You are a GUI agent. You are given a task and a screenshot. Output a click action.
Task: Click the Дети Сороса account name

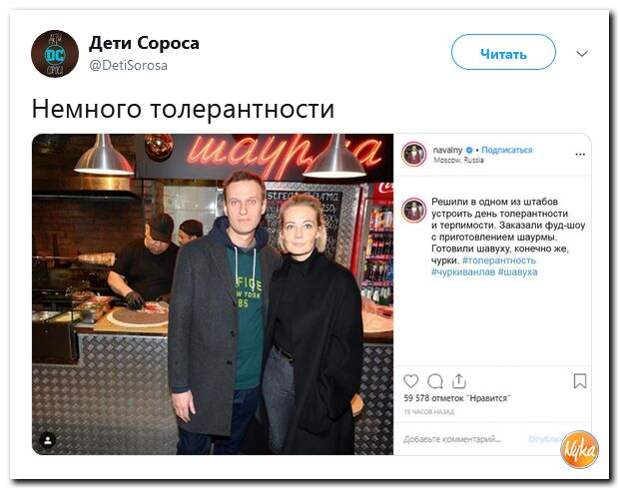(x=144, y=43)
